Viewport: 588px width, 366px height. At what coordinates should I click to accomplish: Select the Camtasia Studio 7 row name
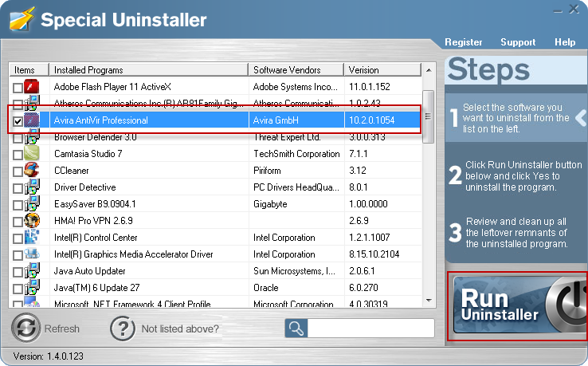88,154
